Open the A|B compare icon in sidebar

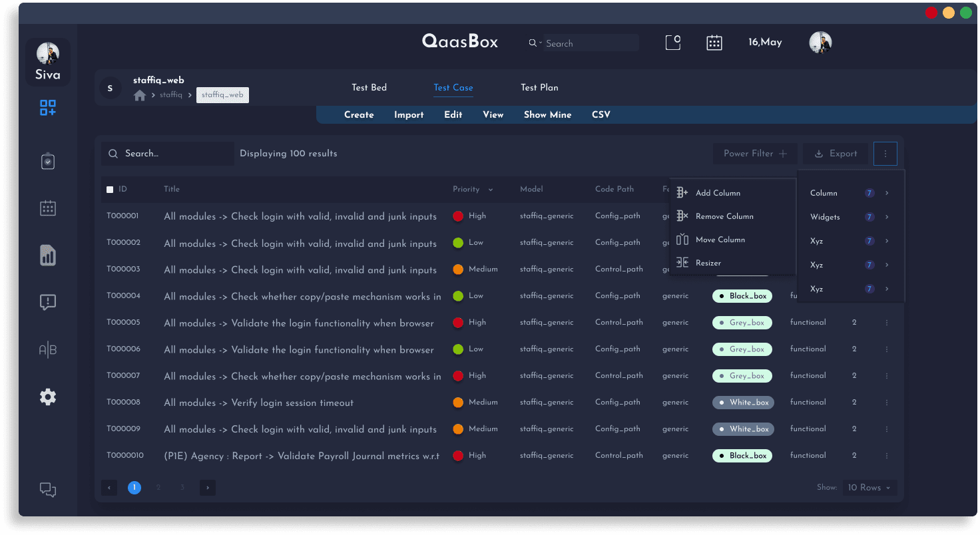click(x=48, y=350)
